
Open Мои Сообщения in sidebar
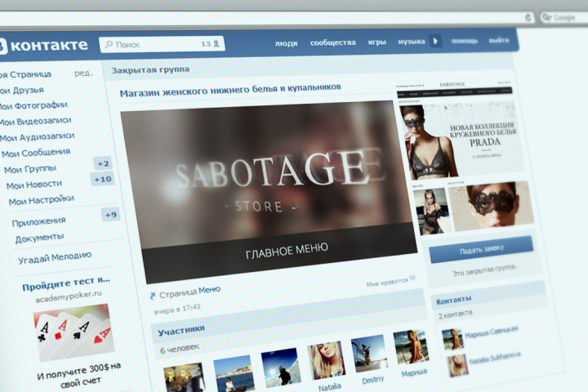click(36, 153)
